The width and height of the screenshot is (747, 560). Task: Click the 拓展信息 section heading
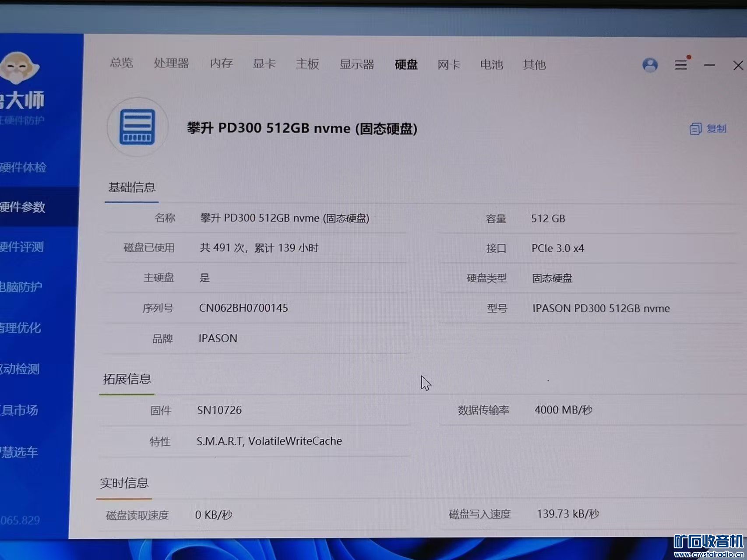[x=127, y=379]
